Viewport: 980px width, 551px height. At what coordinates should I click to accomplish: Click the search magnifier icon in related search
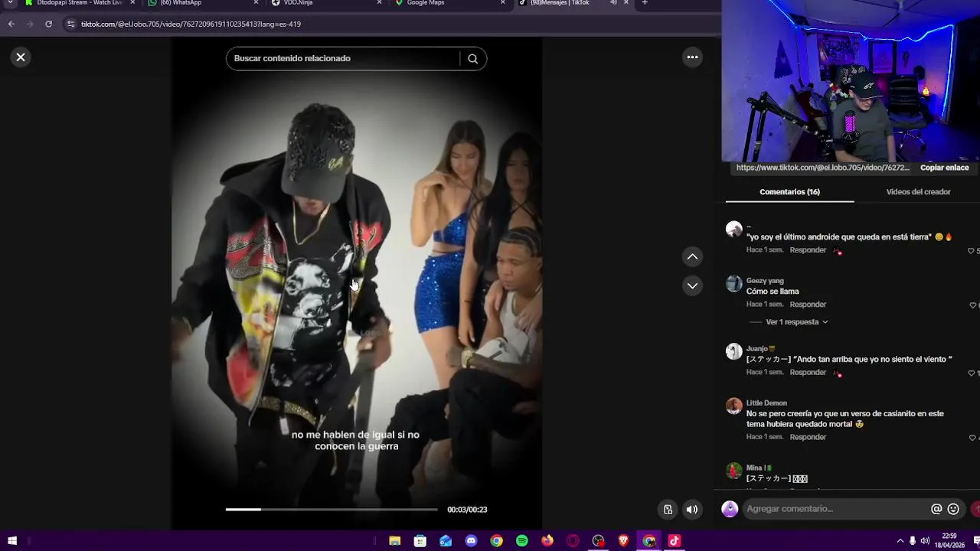tap(472, 59)
